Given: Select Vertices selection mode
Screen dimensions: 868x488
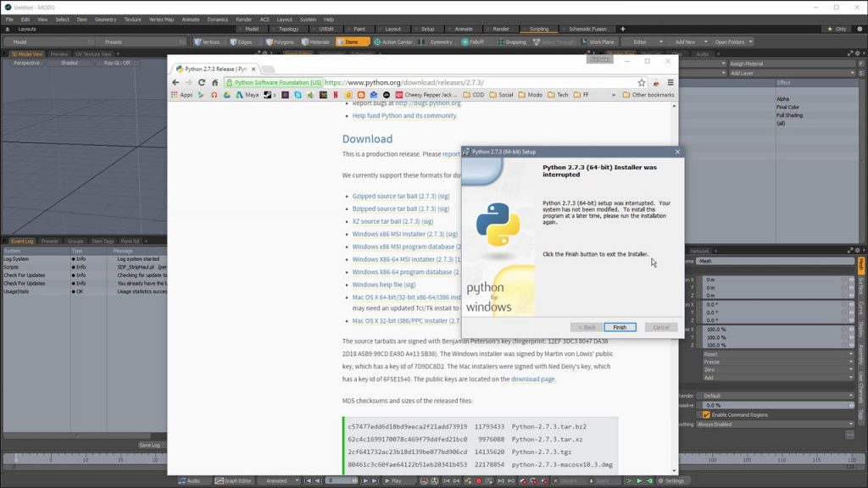Looking at the screenshot, I should [208, 42].
